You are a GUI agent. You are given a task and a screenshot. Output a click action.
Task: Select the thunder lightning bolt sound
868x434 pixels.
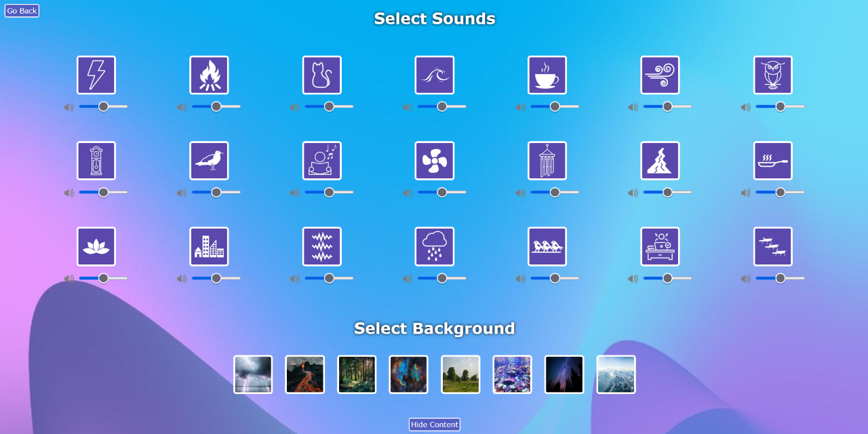tap(96, 75)
